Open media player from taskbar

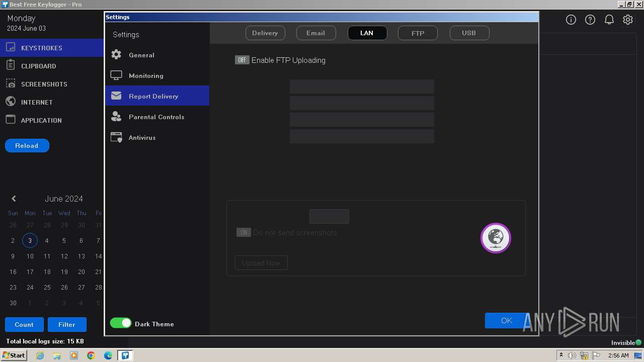coord(74,355)
